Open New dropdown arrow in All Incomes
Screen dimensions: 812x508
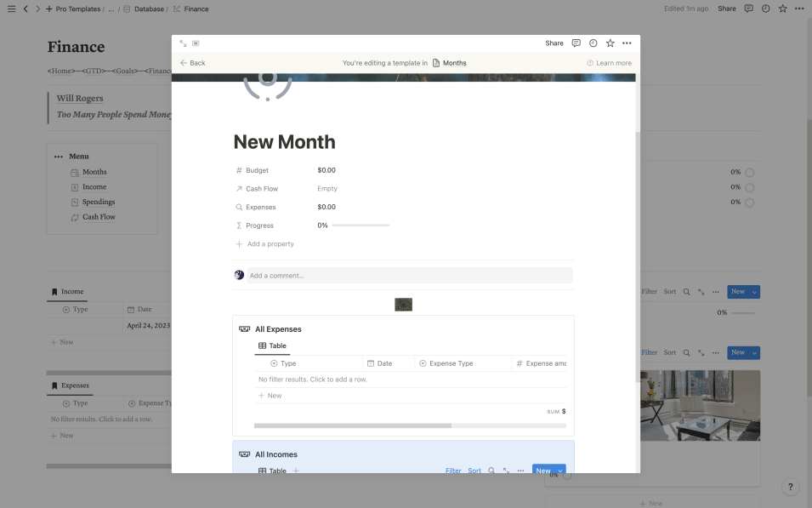[x=559, y=471]
